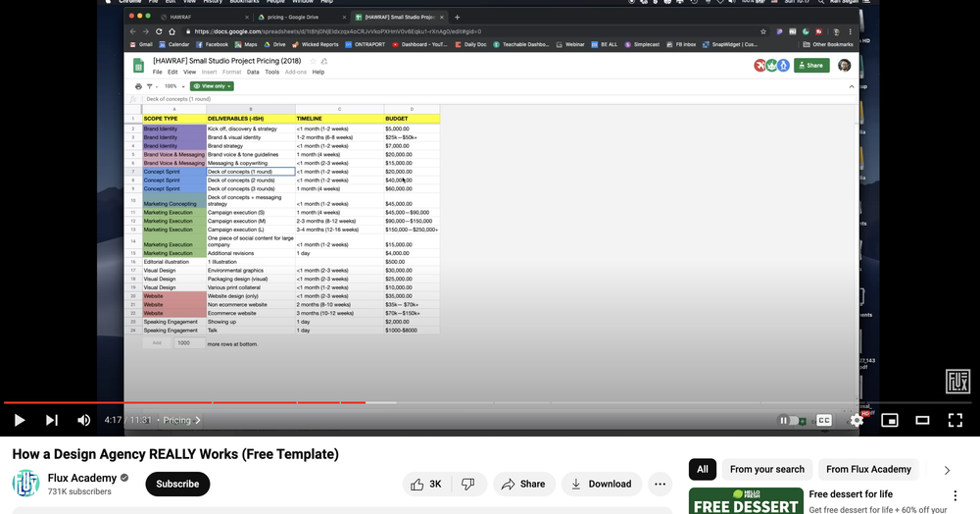Open the Edit menu in Sheets
The image size is (980, 514).
172,72
